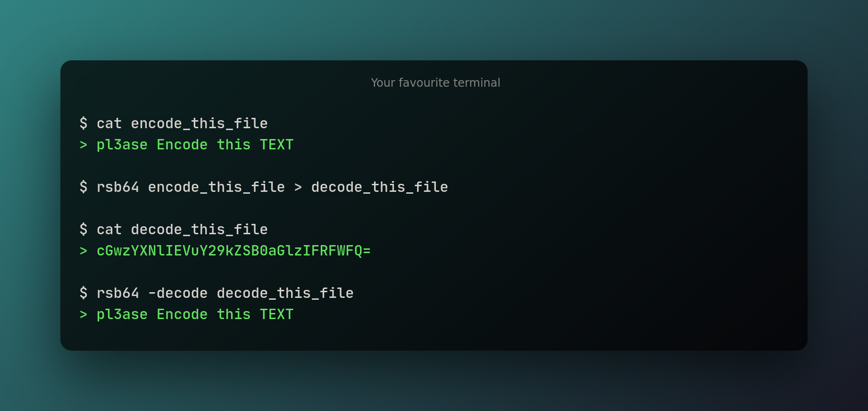
Task: Click the 'Your favourite terminal' title text
Action: pos(435,82)
